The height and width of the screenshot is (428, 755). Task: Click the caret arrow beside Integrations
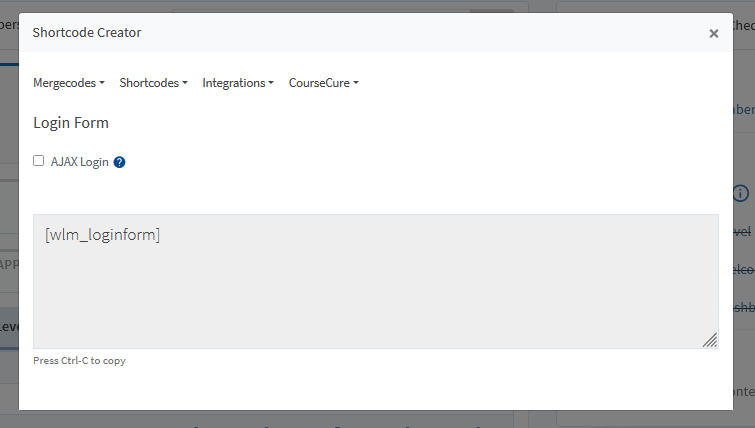click(x=271, y=83)
